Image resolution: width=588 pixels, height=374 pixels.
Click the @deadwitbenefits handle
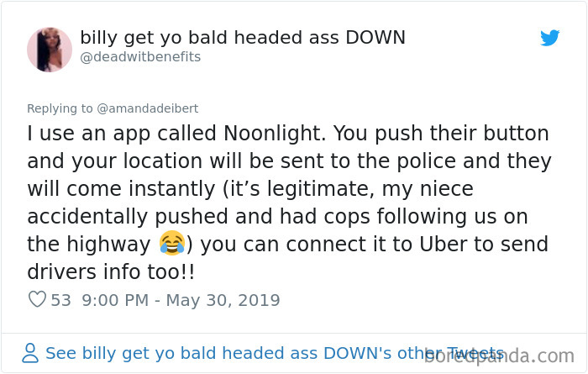(140, 57)
